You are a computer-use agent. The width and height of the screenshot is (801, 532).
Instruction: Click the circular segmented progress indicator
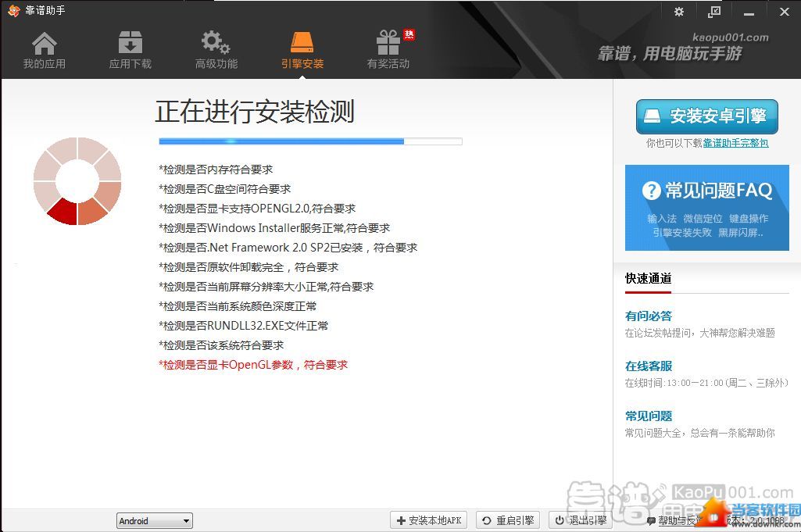77,181
